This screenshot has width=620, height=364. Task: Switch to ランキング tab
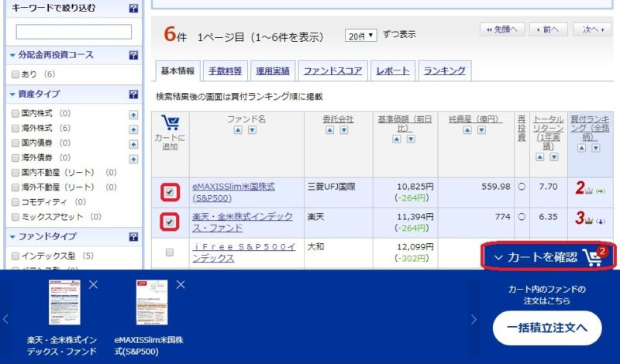(x=444, y=70)
